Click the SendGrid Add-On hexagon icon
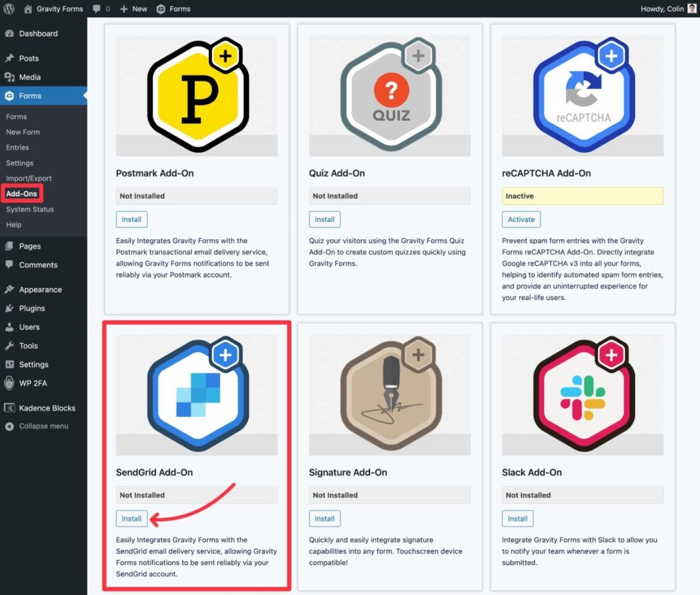 coord(196,393)
